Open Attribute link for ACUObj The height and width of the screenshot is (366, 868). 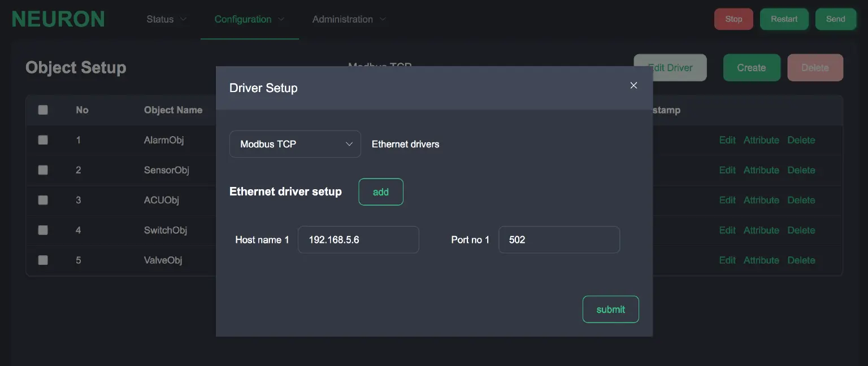coord(761,200)
